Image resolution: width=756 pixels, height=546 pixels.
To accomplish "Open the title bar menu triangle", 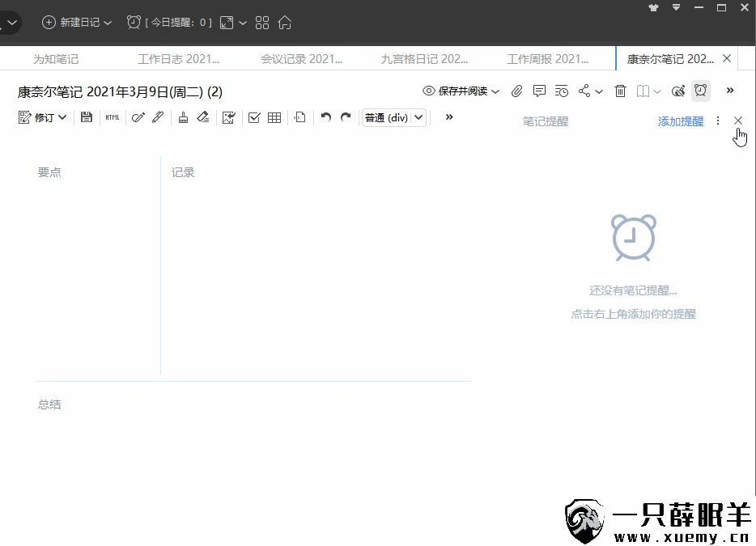I will (677, 7).
